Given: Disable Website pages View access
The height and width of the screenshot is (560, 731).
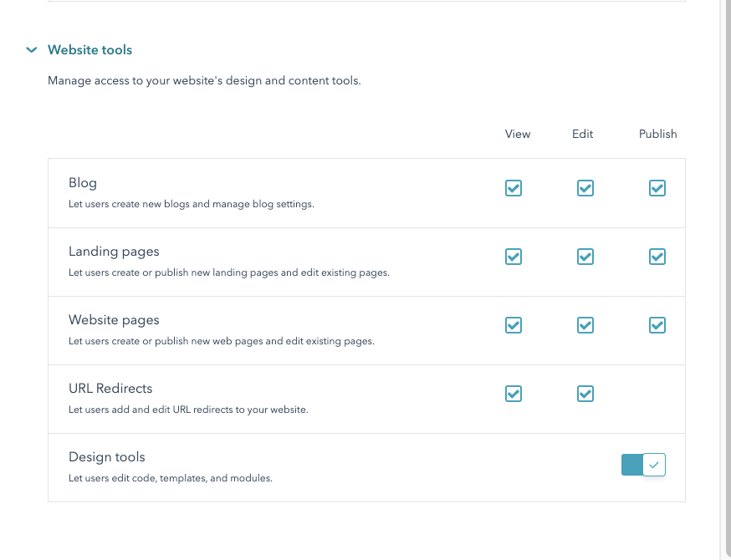Looking at the screenshot, I should tap(514, 325).
